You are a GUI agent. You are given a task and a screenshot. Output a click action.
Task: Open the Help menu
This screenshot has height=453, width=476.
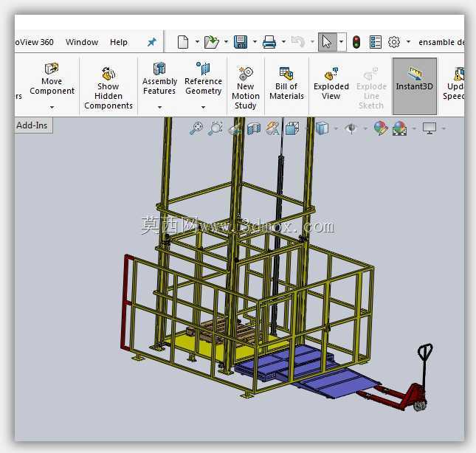click(118, 42)
